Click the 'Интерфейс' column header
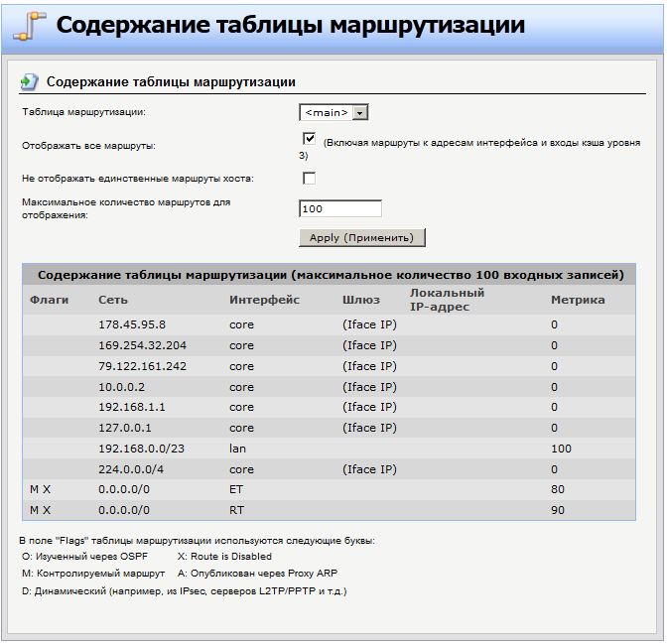Viewport: 667px width, 644px height. click(264, 300)
